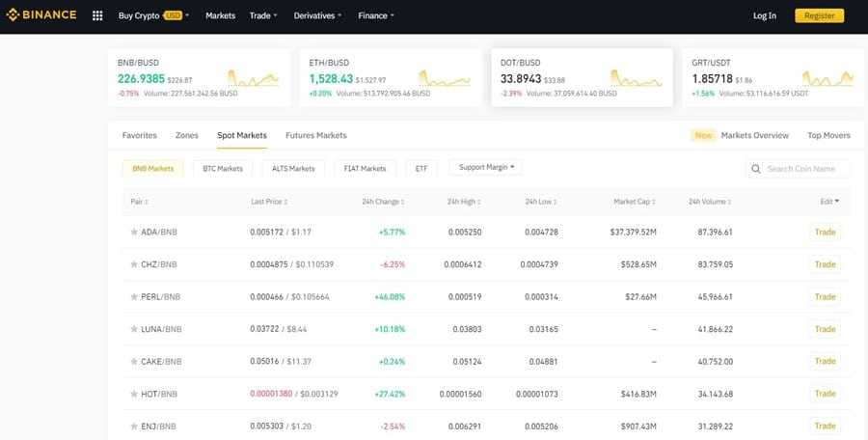The height and width of the screenshot is (440, 868).
Task: Open the Trade menu dropdown
Action: pyautogui.click(x=262, y=15)
